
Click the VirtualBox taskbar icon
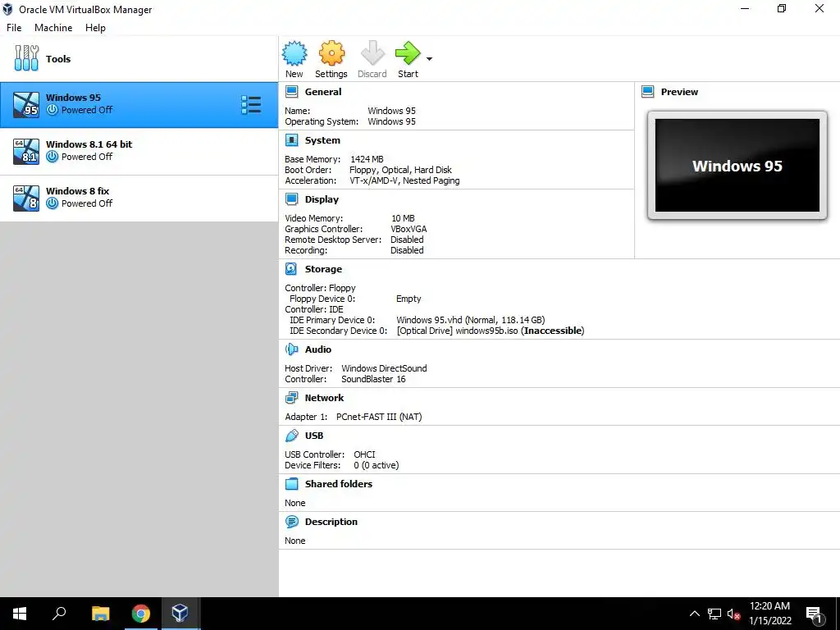coord(180,614)
